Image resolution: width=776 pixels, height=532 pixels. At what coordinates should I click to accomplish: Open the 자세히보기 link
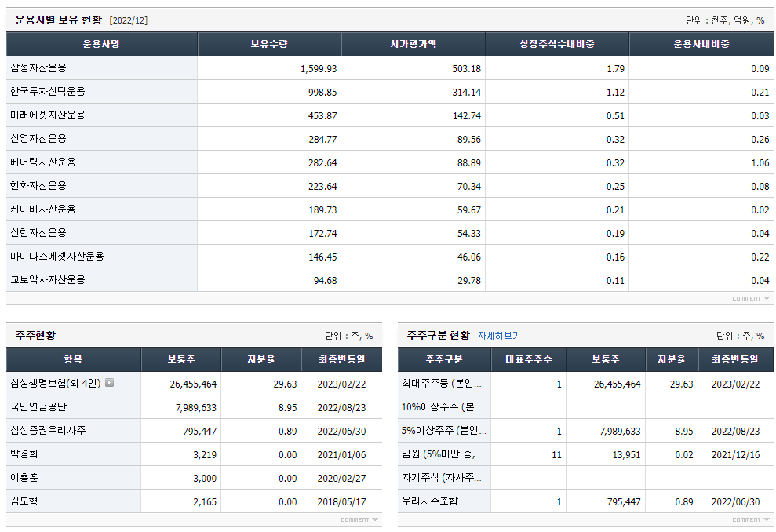[499, 336]
